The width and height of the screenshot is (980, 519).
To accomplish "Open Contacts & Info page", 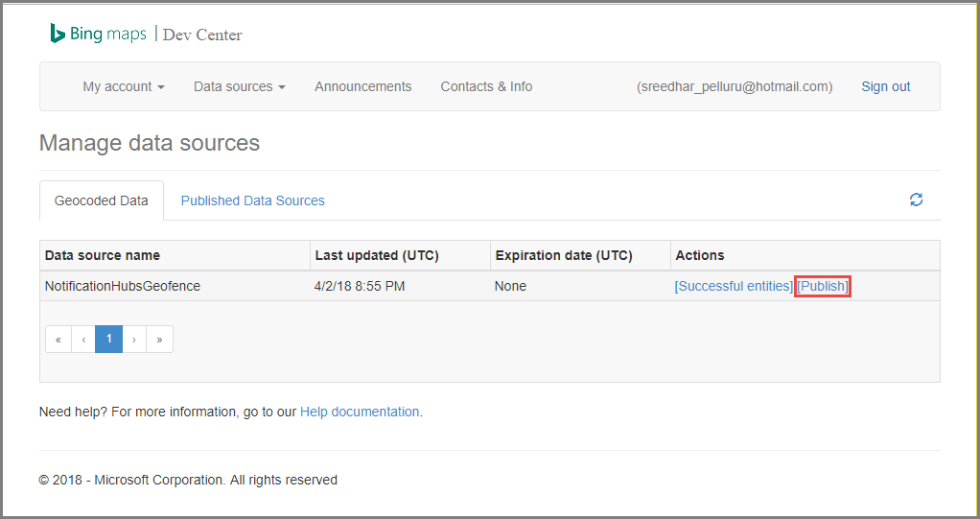I will point(486,86).
